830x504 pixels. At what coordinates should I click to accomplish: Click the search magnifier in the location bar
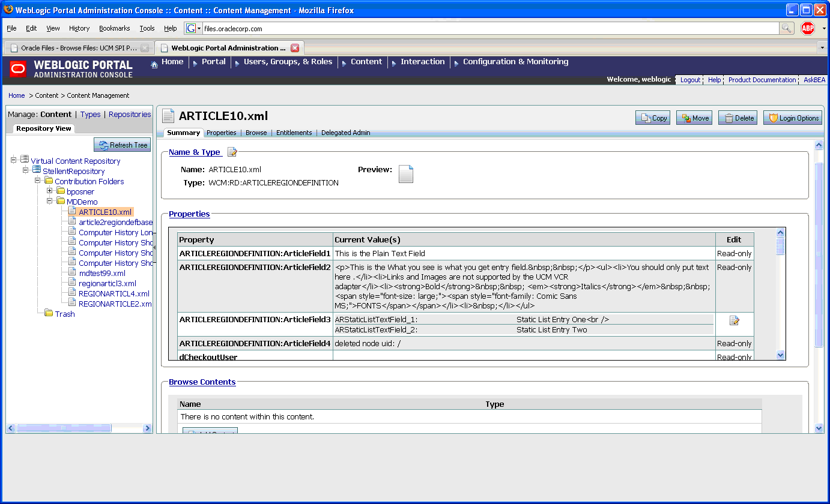click(x=787, y=28)
